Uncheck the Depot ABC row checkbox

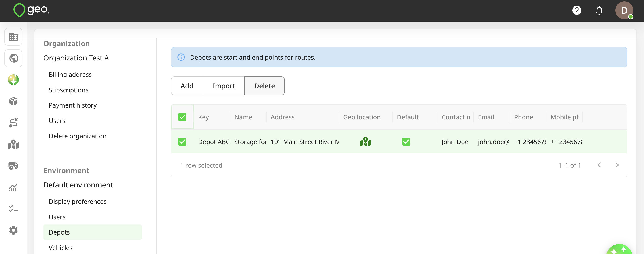pos(182,142)
